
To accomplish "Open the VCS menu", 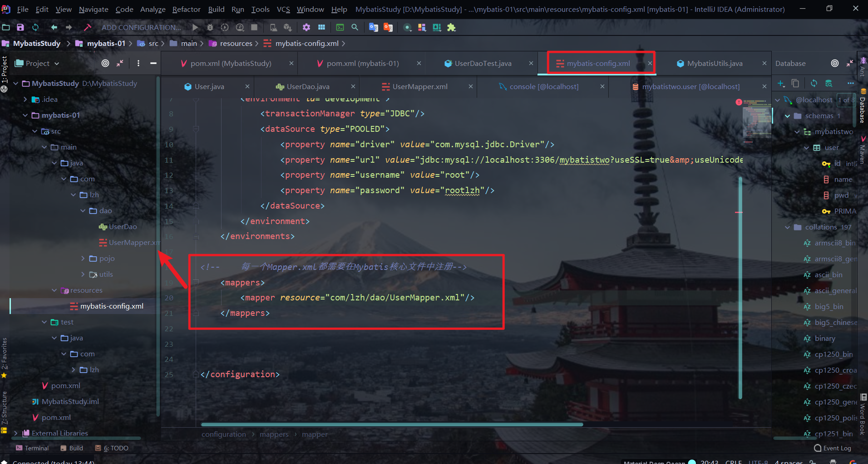I will click(283, 9).
